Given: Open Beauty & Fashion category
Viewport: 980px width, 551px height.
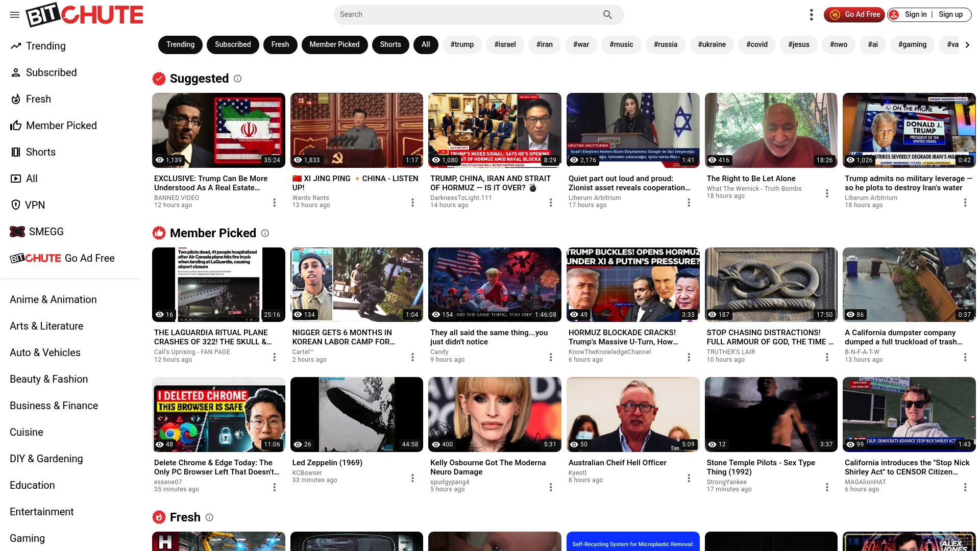Looking at the screenshot, I should [x=49, y=379].
